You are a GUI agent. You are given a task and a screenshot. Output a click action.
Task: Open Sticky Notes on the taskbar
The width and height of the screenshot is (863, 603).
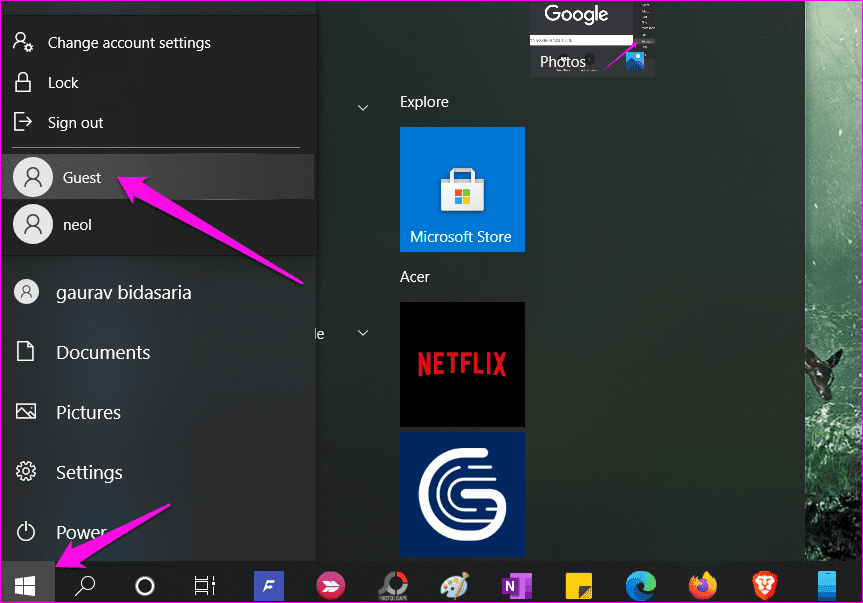point(579,585)
